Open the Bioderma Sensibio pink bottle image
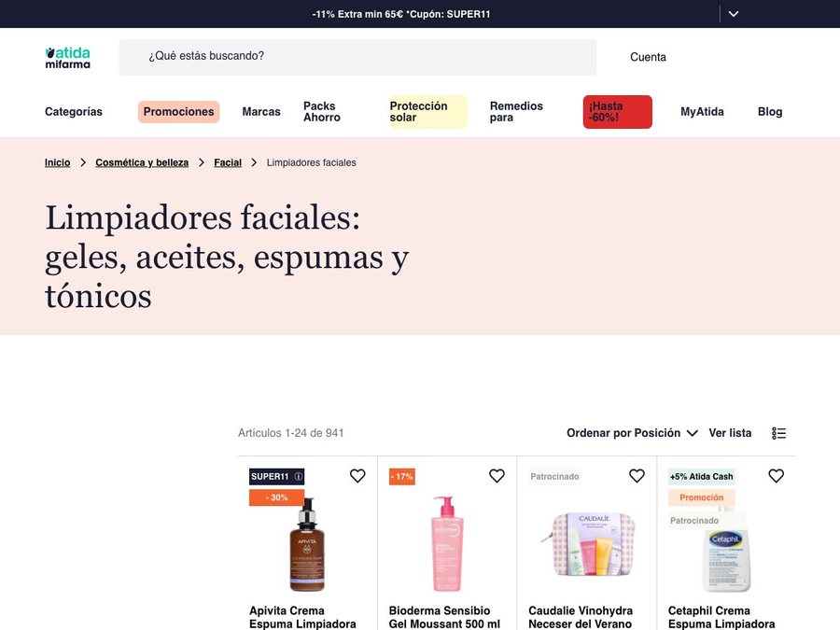The height and width of the screenshot is (630, 840). point(447,543)
